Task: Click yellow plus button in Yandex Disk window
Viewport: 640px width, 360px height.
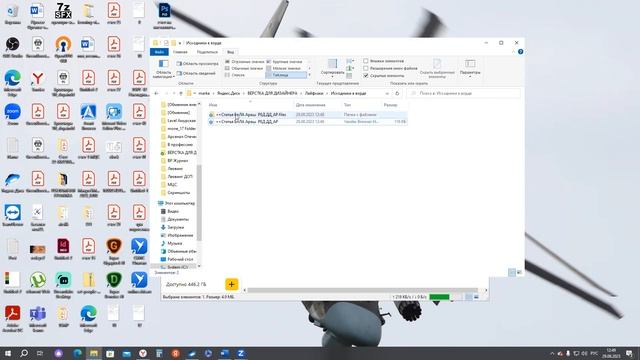Action: (231, 284)
